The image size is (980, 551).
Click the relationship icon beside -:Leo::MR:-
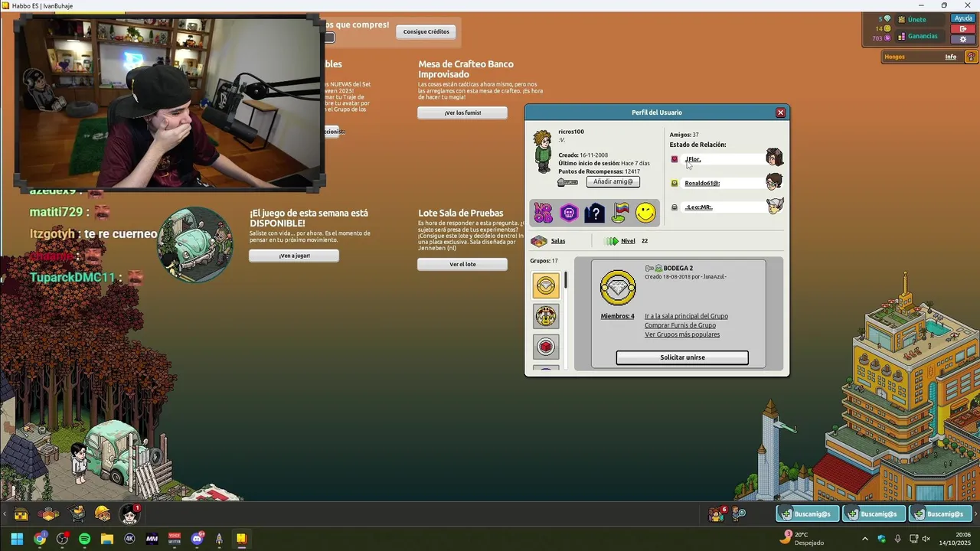[675, 207]
